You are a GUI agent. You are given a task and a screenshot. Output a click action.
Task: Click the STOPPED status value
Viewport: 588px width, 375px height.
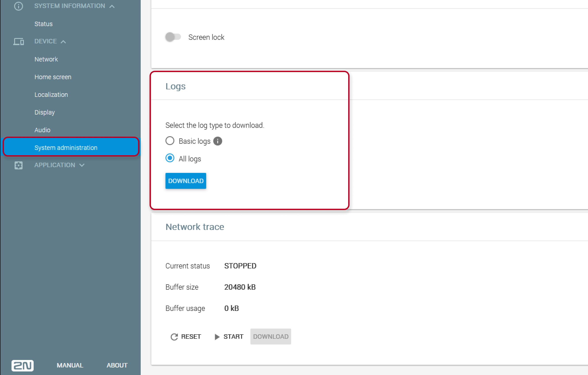240,266
